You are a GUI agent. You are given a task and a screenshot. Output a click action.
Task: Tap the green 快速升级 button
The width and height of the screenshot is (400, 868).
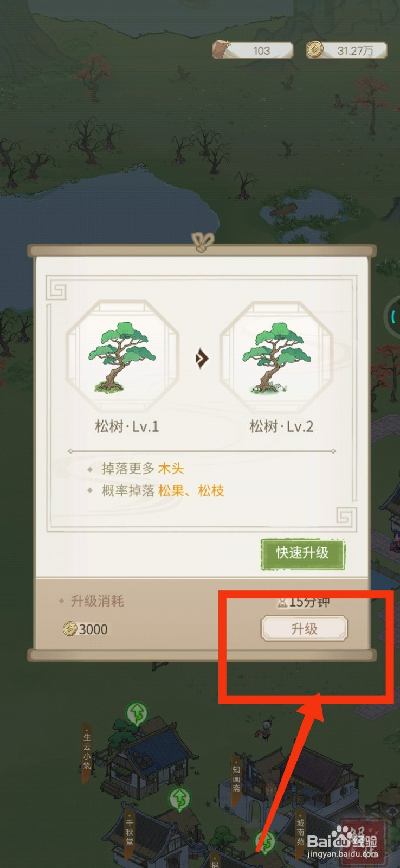[302, 553]
